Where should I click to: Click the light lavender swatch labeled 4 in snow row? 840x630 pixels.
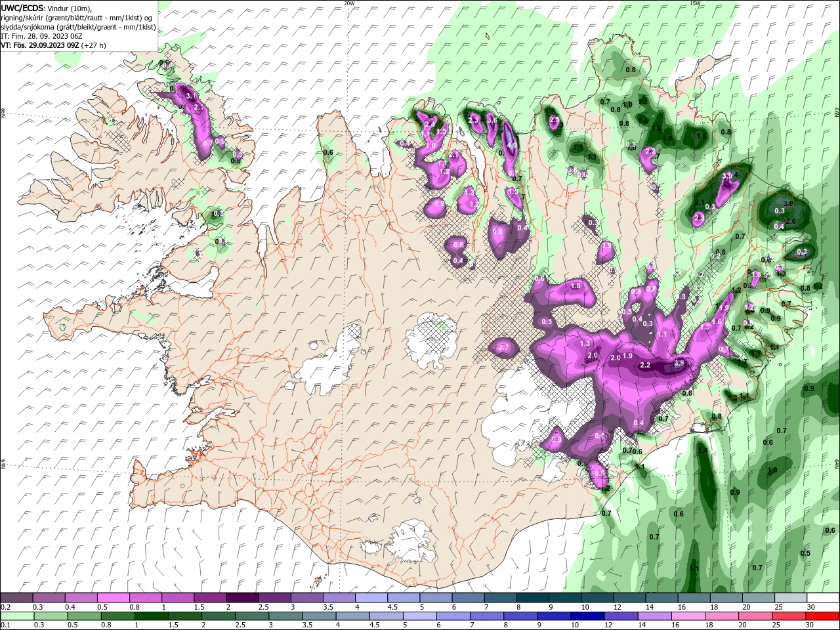pyautogui.click(x=371, y=598)
